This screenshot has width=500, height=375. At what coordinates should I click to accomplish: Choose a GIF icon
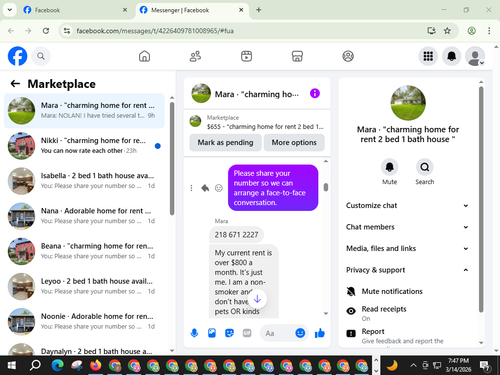(247, 333)
